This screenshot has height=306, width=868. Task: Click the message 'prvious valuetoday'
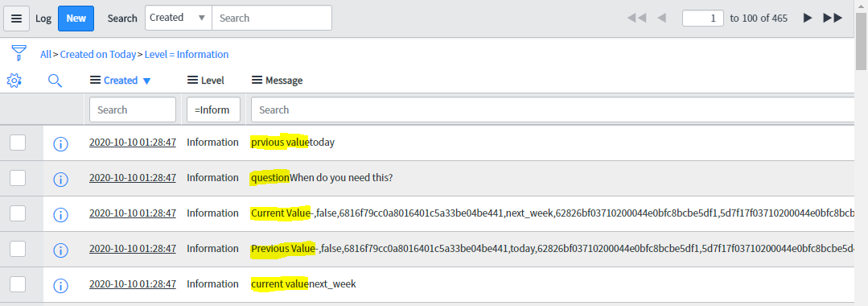293,143
